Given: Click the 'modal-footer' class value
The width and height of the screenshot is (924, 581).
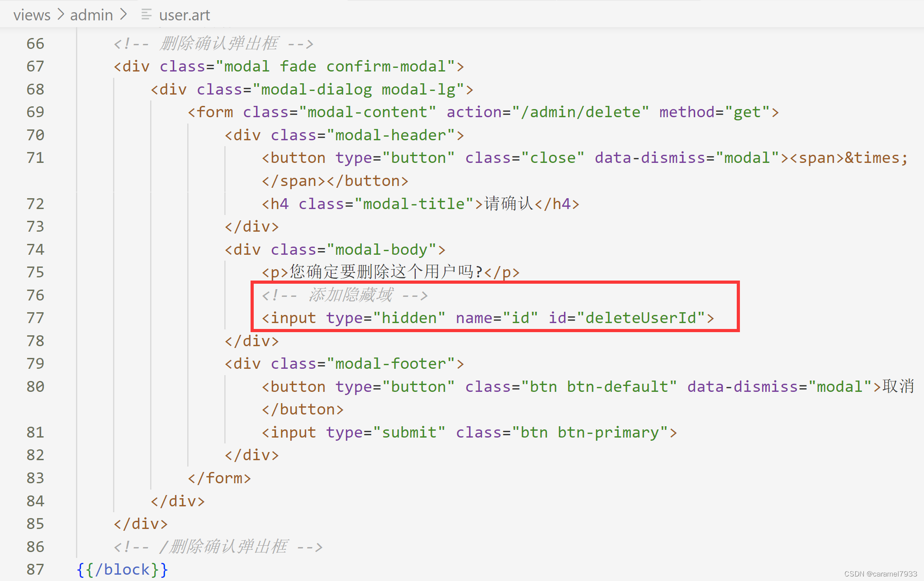Looking at the screenshot, I should (x=391, y=363).
